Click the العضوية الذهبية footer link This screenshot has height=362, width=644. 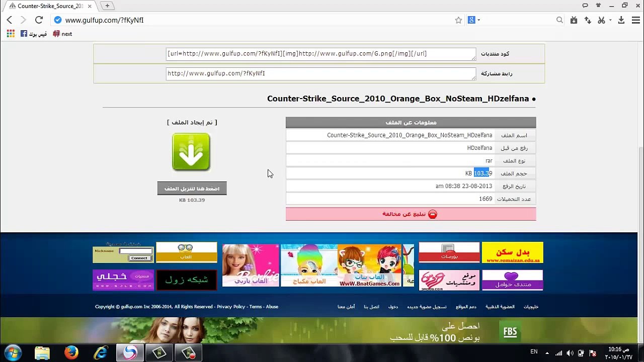[500, 307]
